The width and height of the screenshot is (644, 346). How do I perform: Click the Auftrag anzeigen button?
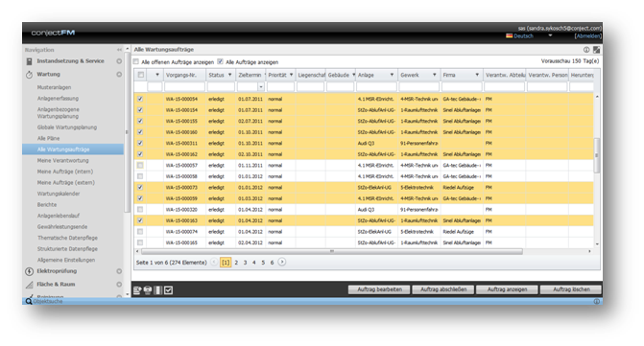(507, 289)
